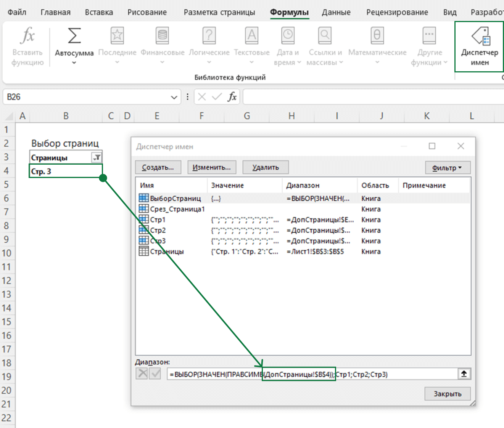This screenshot has height=428, width=504.
Task: Click the Закрыть button
Action: coord(448,394)
